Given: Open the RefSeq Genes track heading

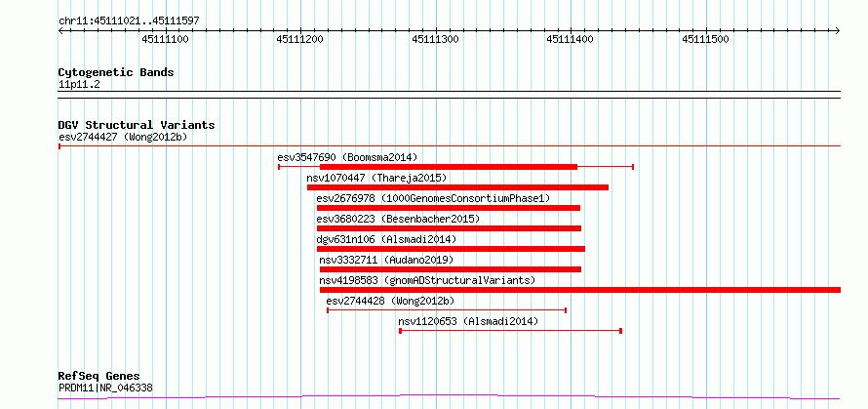Looking at the screenshot, I should coord(99,377).
